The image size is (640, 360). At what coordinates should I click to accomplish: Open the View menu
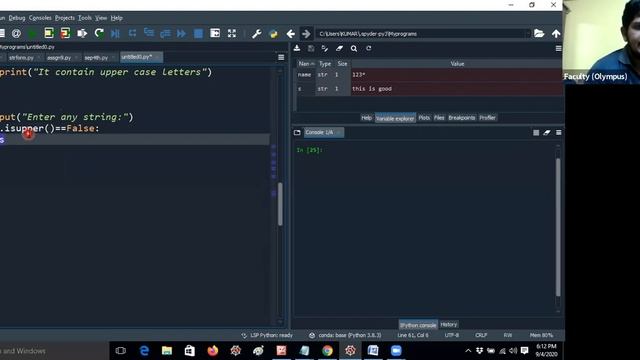(x=101, y=18)
